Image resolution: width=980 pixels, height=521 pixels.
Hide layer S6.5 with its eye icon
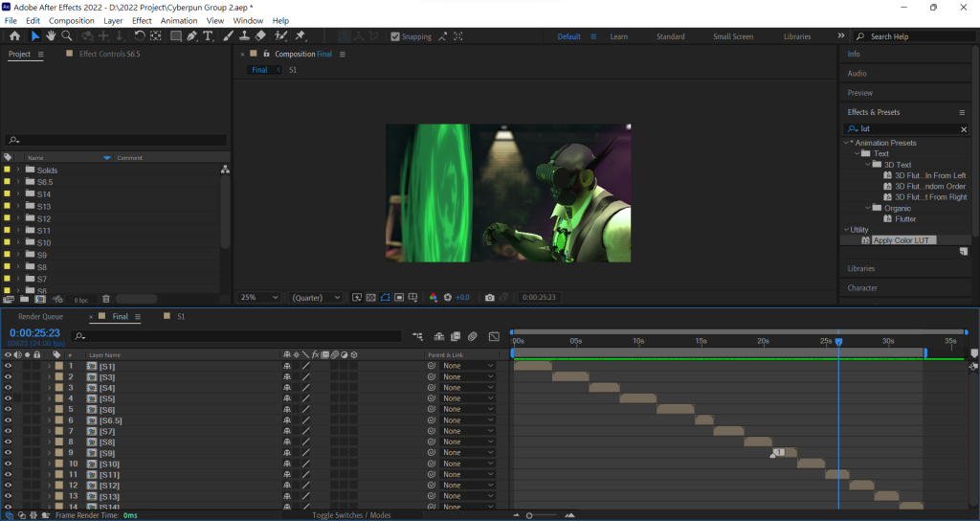click(8, 420)
